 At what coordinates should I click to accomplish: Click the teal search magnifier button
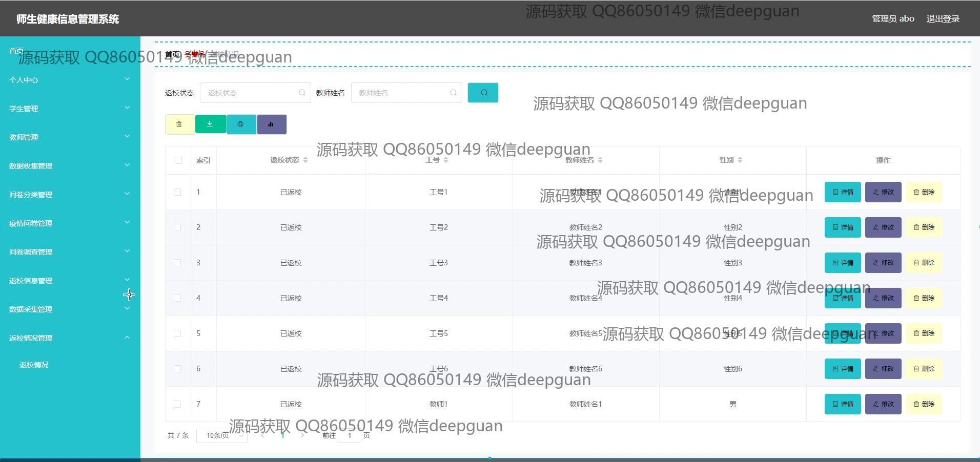click(x=483, y=93)
